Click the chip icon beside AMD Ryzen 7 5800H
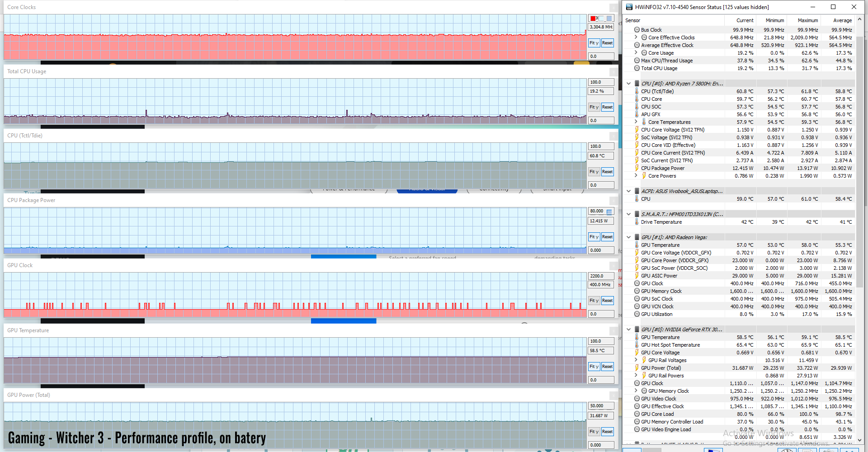 pyautogui.click(x=637, y=84)
